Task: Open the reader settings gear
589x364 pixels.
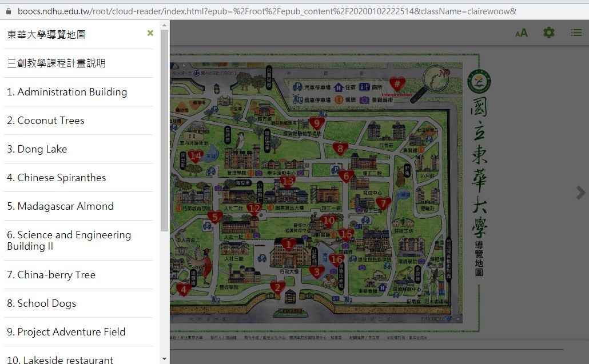Action: tap(549, 33)
